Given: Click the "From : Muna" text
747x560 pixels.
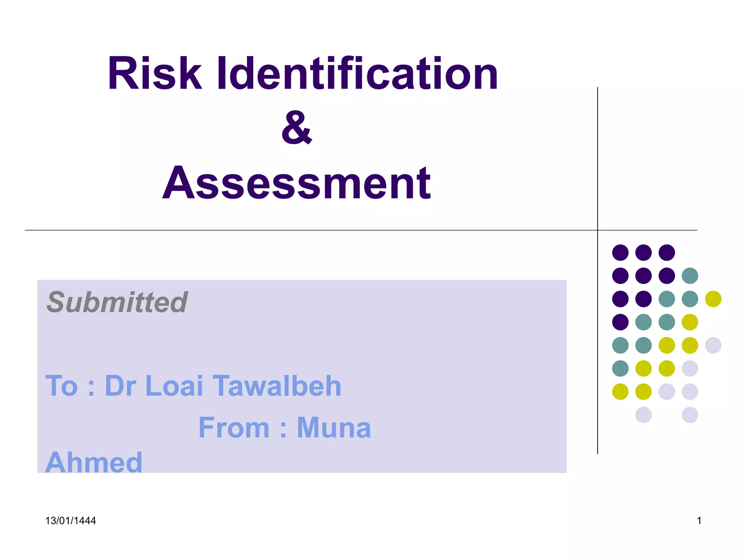Looking at the screenshot, I should click(x=285, y=428).
